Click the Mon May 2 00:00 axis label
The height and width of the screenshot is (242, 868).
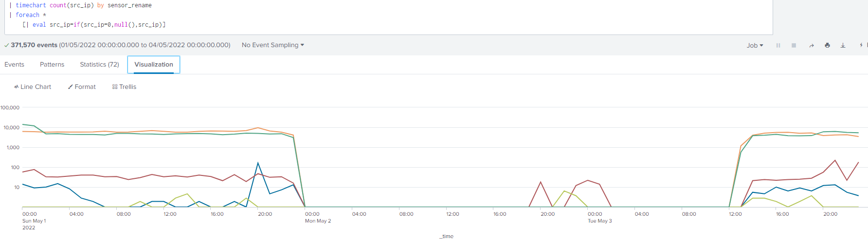(317, 217)
